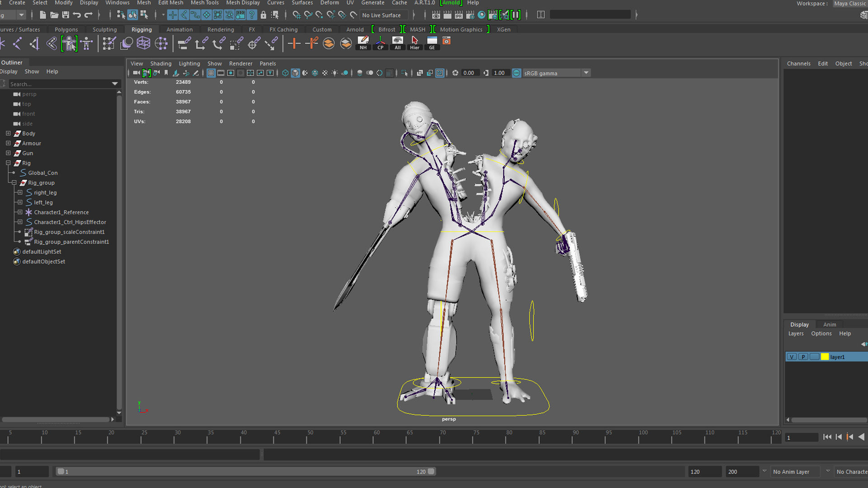Click the Set Key orange plus icon
The height and width of the screenshot is (488, 868).
(x=294, y=44)
